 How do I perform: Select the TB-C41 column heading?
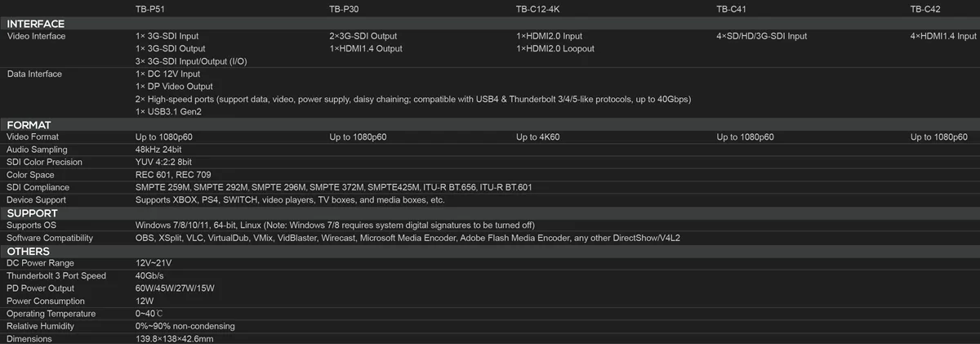tap(732, 9)
